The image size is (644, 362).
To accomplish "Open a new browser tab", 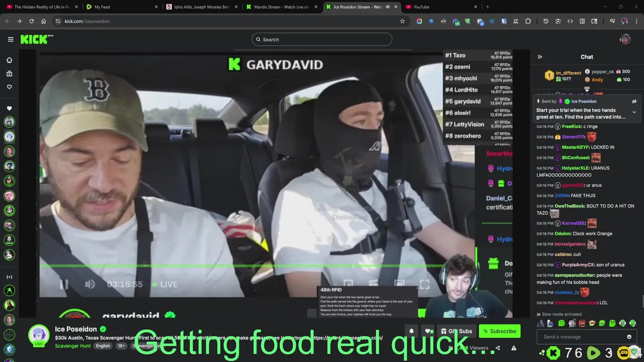I will pos(488,7).
